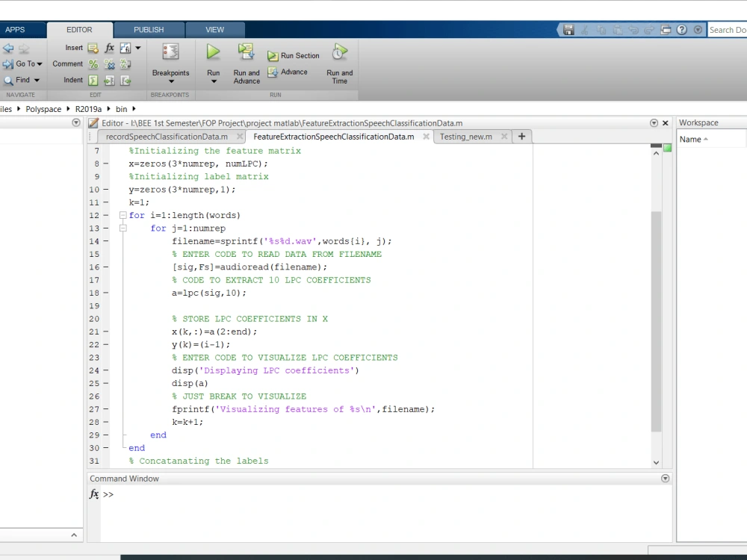The image size is (747, 560).
Task: Click bin in the current folder breadcrumb
Action: click(122, 108)
